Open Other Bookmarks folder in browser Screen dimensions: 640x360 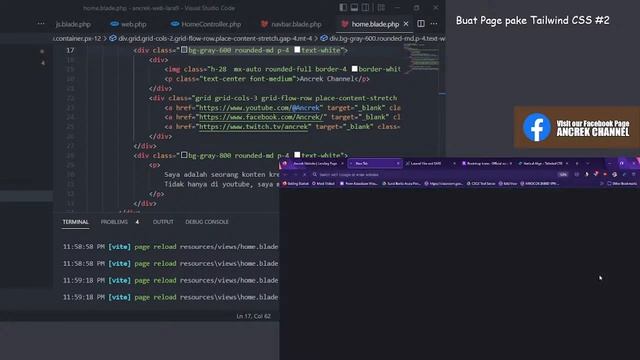(622, 184)
